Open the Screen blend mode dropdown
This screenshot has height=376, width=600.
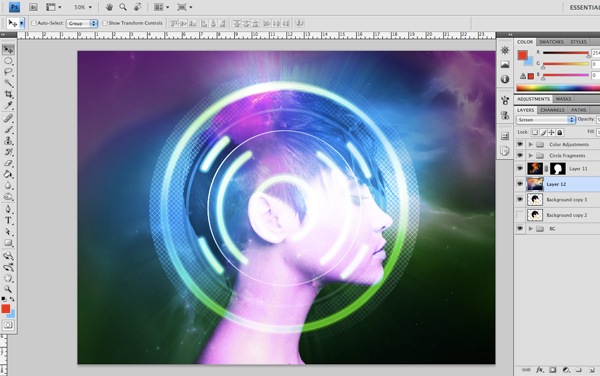(546, 120)
